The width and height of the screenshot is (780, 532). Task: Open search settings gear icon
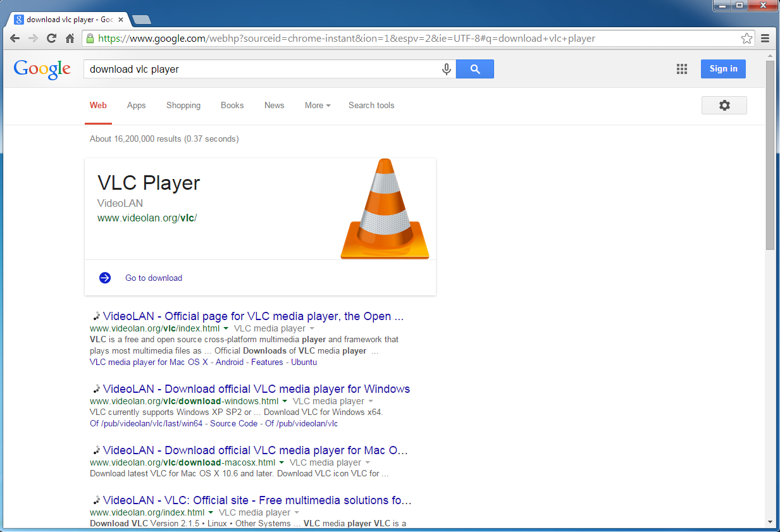(724, 106)
